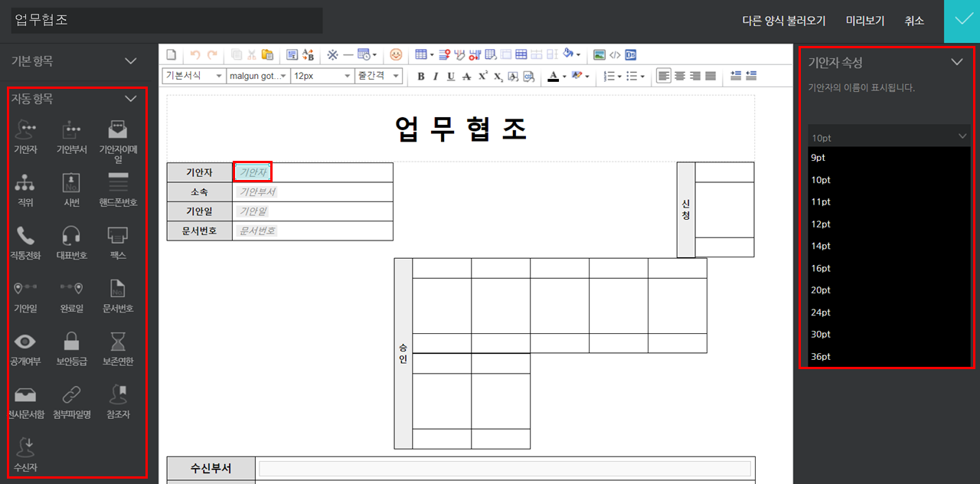
Task: Toggle bold formatting in the editor
Action: click(x=420, y=76)
